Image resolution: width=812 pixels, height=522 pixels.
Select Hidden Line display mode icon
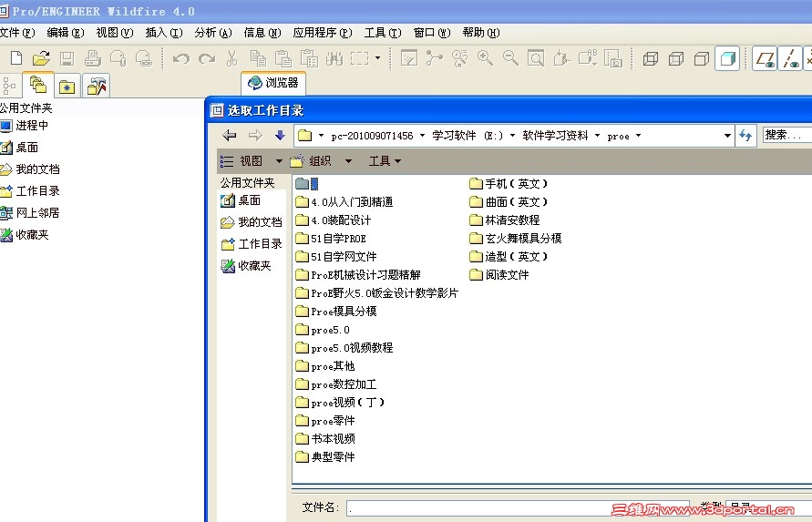[676, 58]
